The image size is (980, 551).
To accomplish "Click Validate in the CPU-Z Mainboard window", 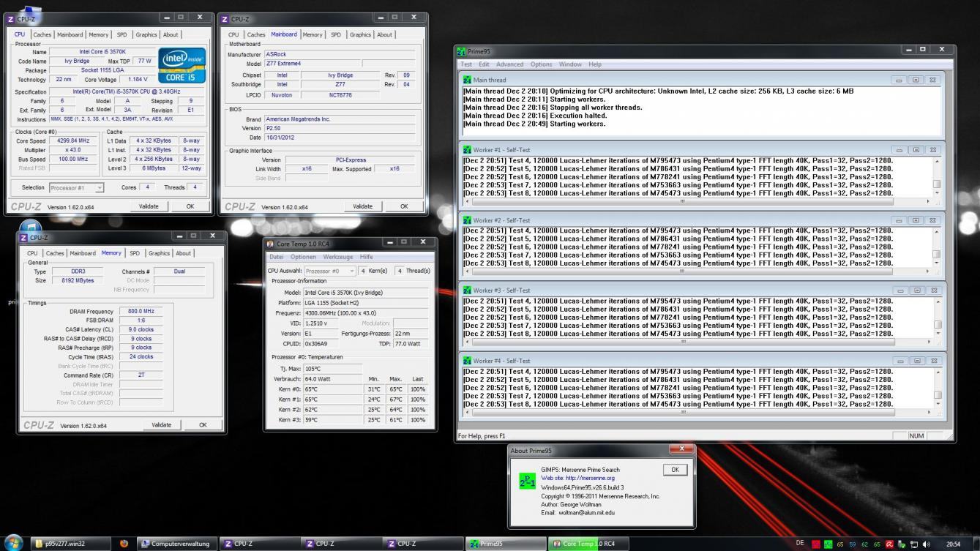I will click(x=362, y=206).
